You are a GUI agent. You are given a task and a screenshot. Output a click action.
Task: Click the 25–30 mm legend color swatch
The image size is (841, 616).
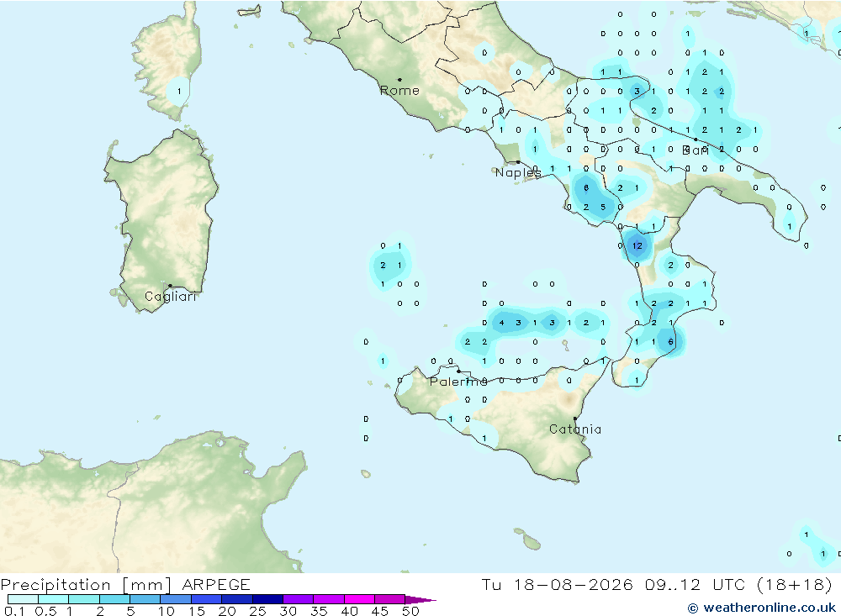[267, 599]
